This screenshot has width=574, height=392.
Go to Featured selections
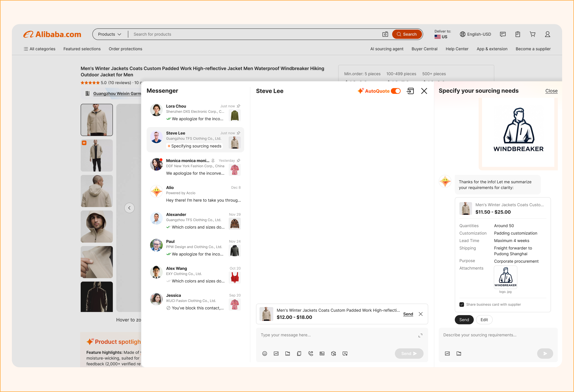click(x=82, y=49)
